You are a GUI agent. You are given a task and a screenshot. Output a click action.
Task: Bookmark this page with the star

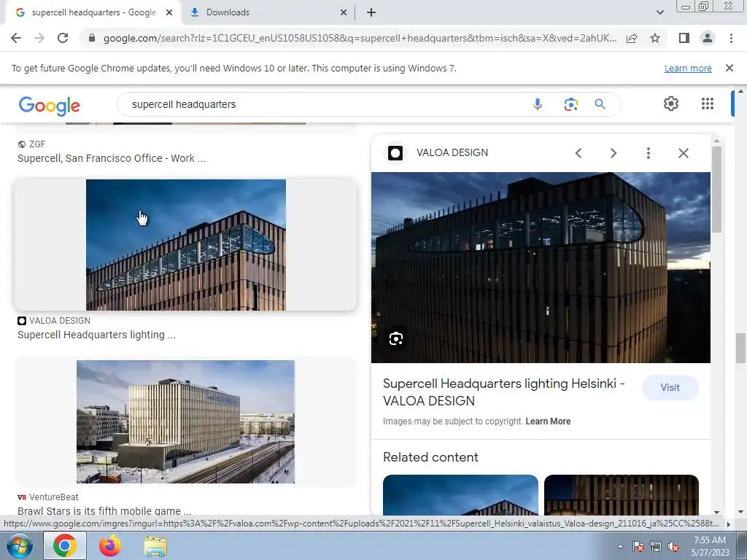point(655,38)
